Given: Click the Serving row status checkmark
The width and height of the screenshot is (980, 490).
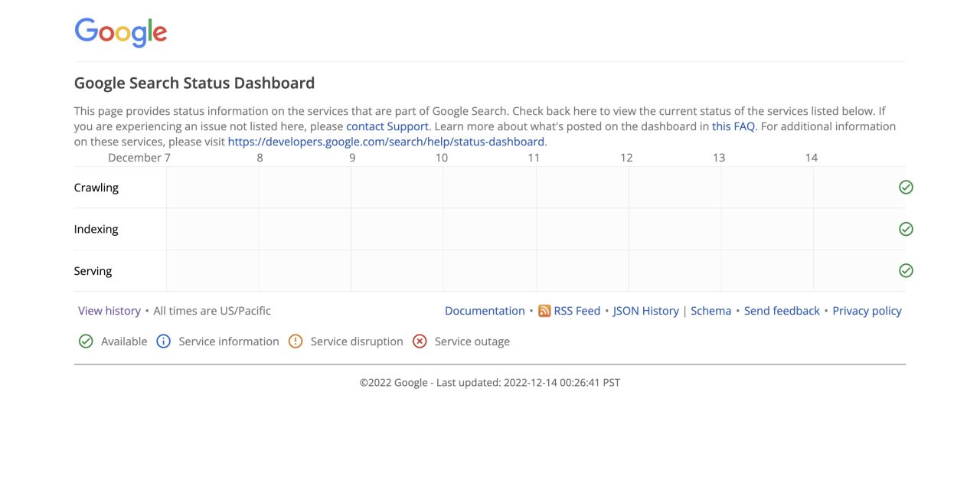Looking at the screenshot, I should click(906, 269).
